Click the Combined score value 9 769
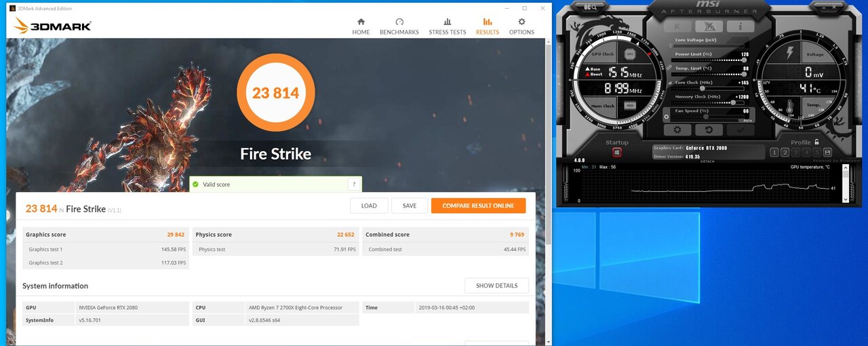 (517, 235)
